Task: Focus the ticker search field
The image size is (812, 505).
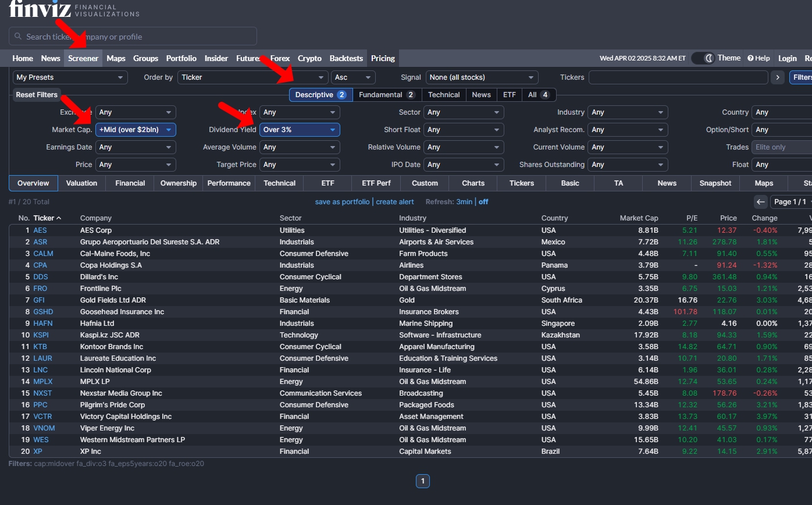Action: 133,36
